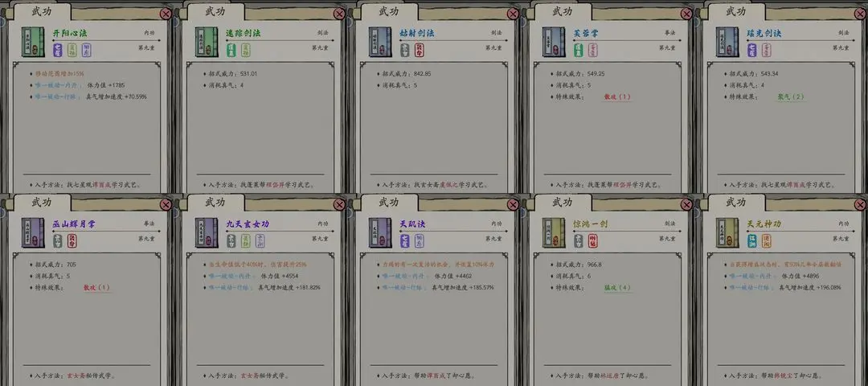Click the 迷踪剑法 manual book icon
Image resolution: width=868 pixels, height=386 pixels.
click(207, 42)
